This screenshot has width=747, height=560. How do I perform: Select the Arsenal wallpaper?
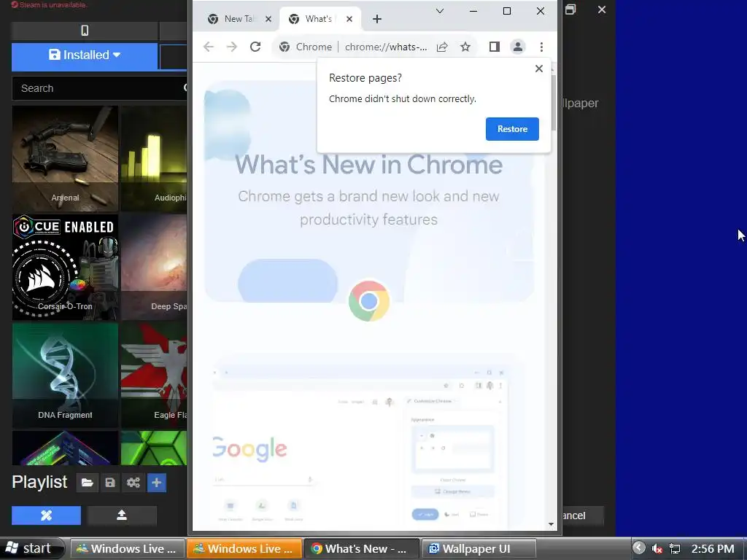click(65, 158)
